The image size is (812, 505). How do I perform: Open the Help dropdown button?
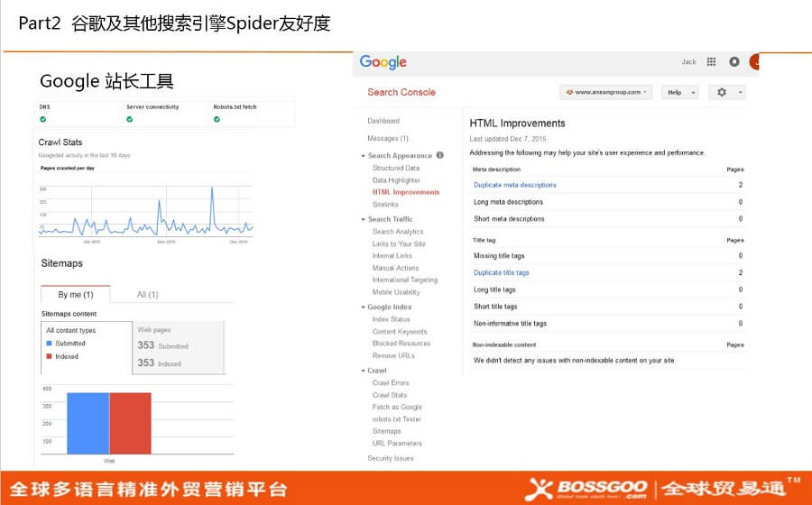point(680,92)
